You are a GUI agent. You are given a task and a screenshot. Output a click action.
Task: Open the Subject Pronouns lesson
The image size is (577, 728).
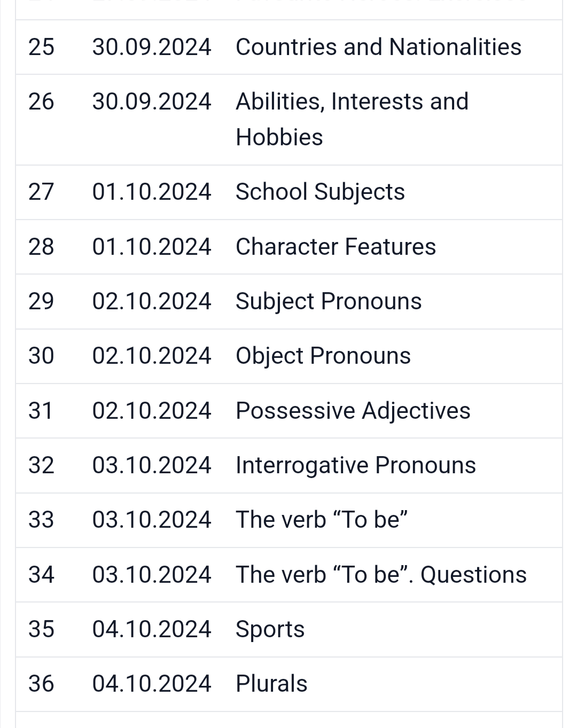click(x=329, y=301)
